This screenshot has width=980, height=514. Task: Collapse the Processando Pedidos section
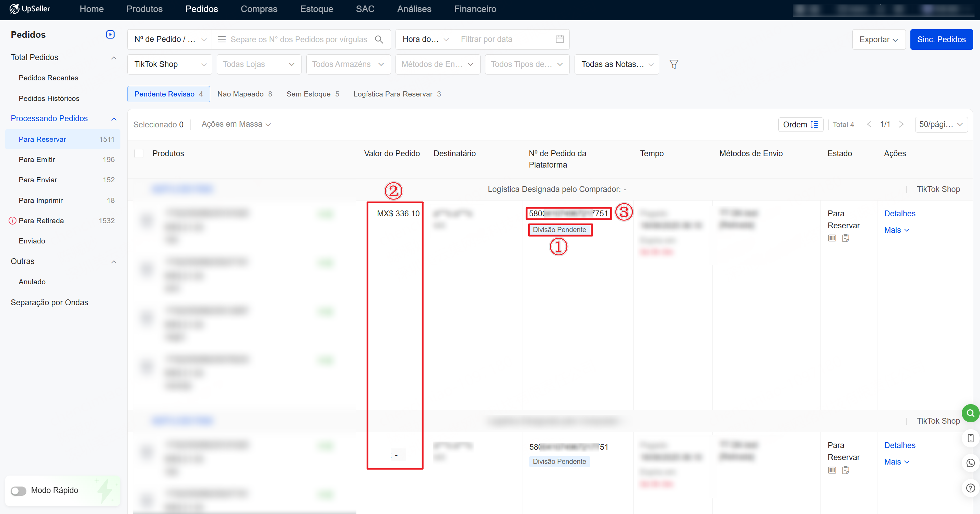coord(114,119)
